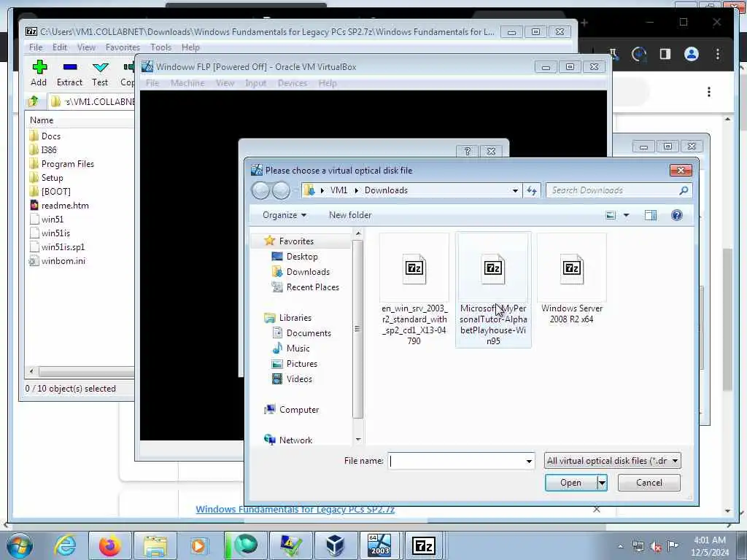
Task: Open Action Center flag tray icon
Action: (673, 546)
